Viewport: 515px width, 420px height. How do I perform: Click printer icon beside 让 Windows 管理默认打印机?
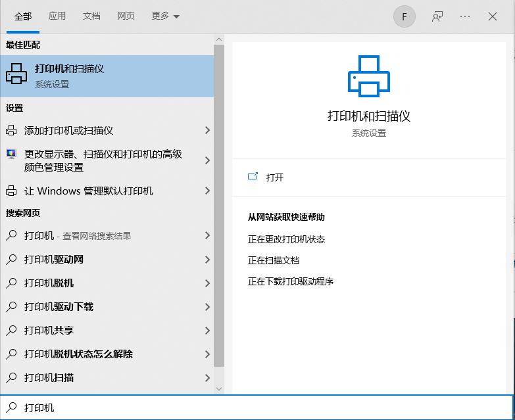(11, 191)
